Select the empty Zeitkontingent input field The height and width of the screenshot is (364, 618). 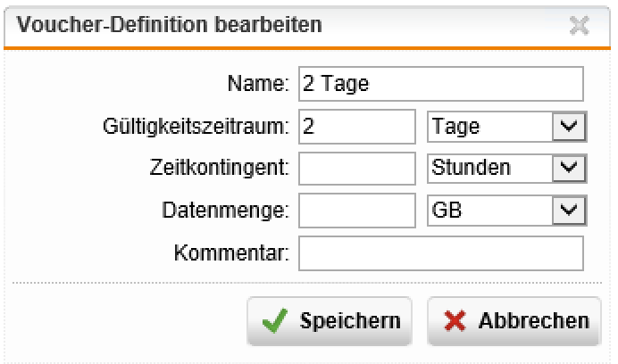(x=357, y=168)
